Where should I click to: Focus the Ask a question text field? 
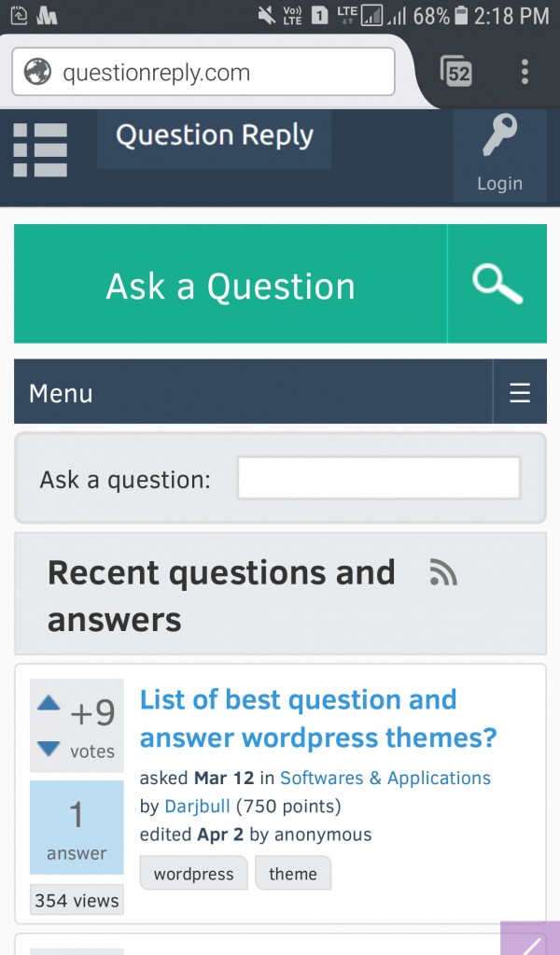(x=378, y=479)
